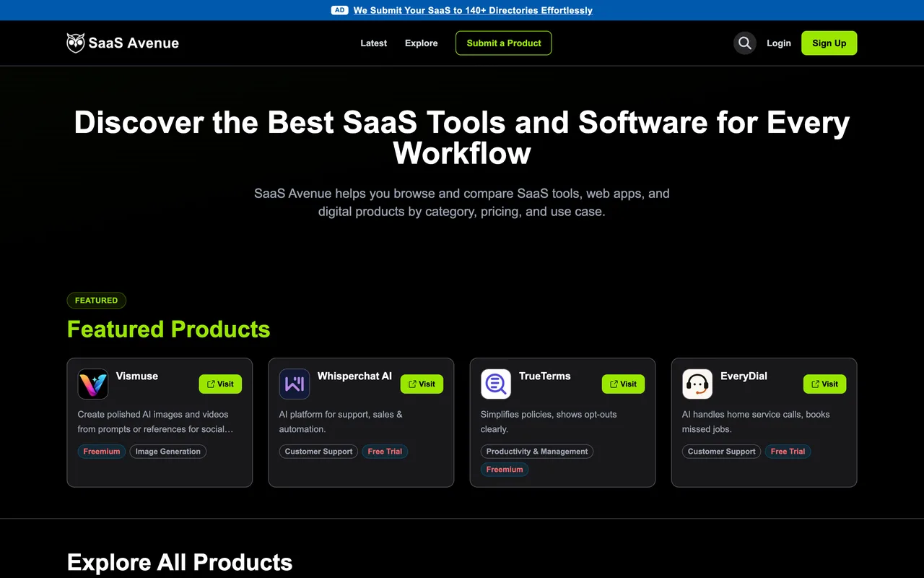
Task: Open the Vismuse product title
Action: click(x=137, y=376)
